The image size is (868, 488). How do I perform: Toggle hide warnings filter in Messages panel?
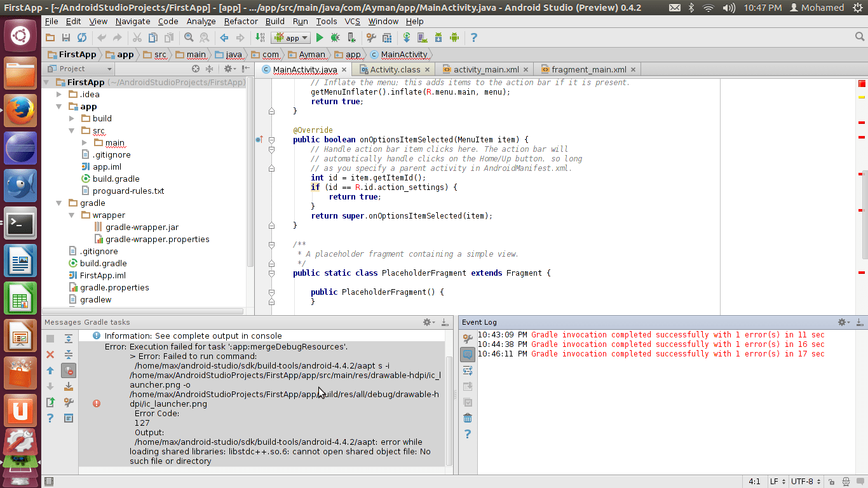70,370
